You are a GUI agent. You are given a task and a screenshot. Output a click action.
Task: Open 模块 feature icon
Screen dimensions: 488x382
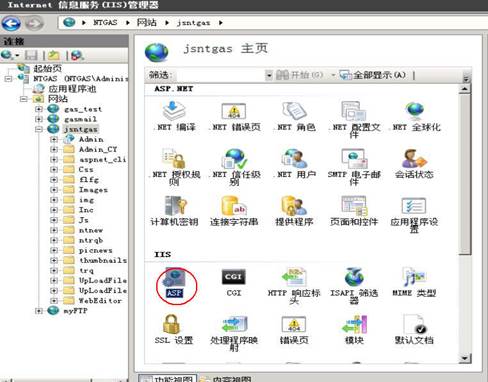click(354, 324)
